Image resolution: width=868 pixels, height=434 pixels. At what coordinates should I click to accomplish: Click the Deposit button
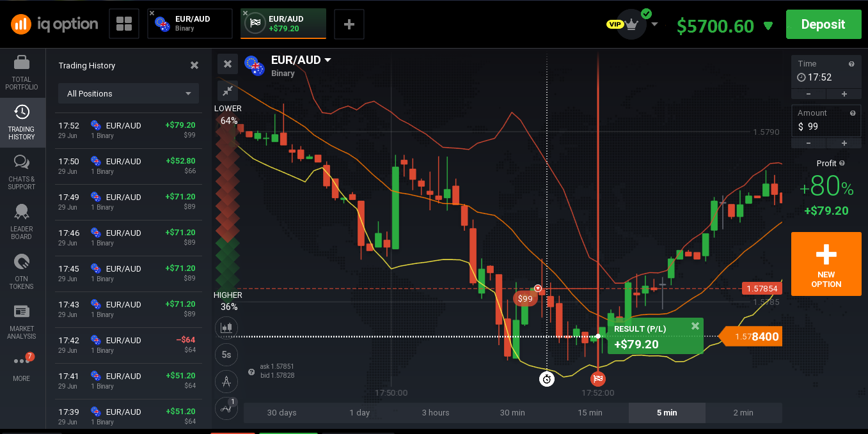coord(823,24)
